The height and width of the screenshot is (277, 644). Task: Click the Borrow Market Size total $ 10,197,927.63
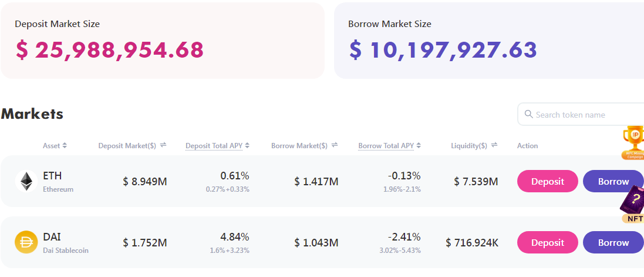[x=443, y=50]
